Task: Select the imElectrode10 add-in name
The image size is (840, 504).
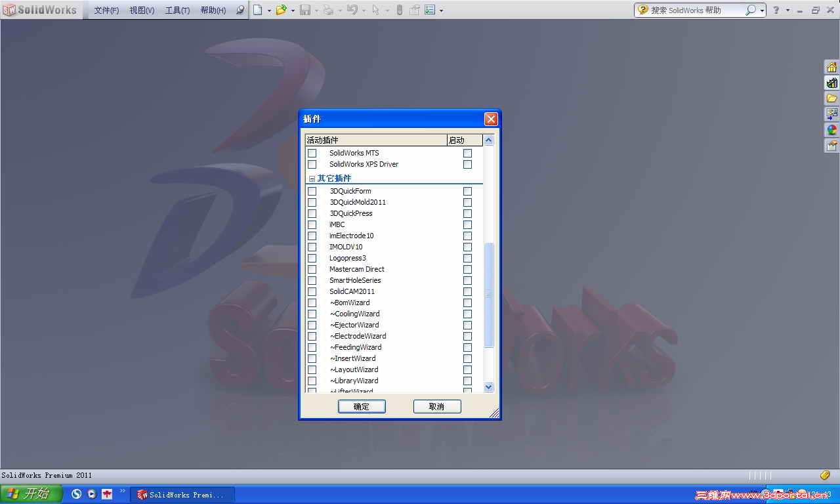Action: pyautogui.click(x=352, y=236)
